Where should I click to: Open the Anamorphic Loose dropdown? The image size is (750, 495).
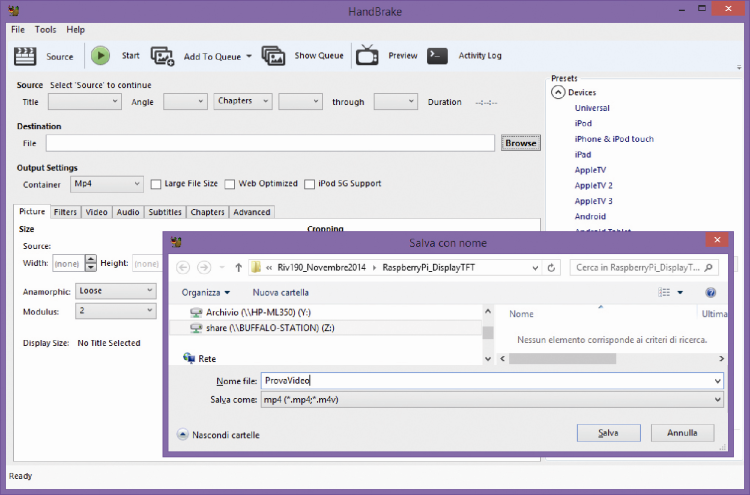(116, 291)
